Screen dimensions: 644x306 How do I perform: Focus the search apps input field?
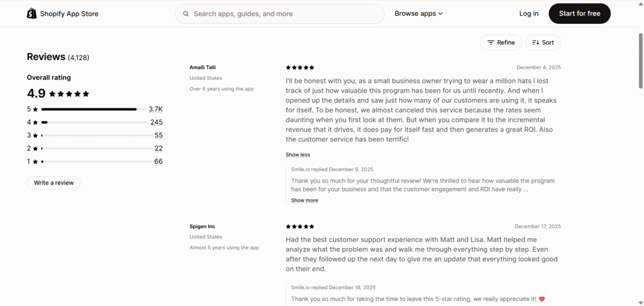[283, 13]
